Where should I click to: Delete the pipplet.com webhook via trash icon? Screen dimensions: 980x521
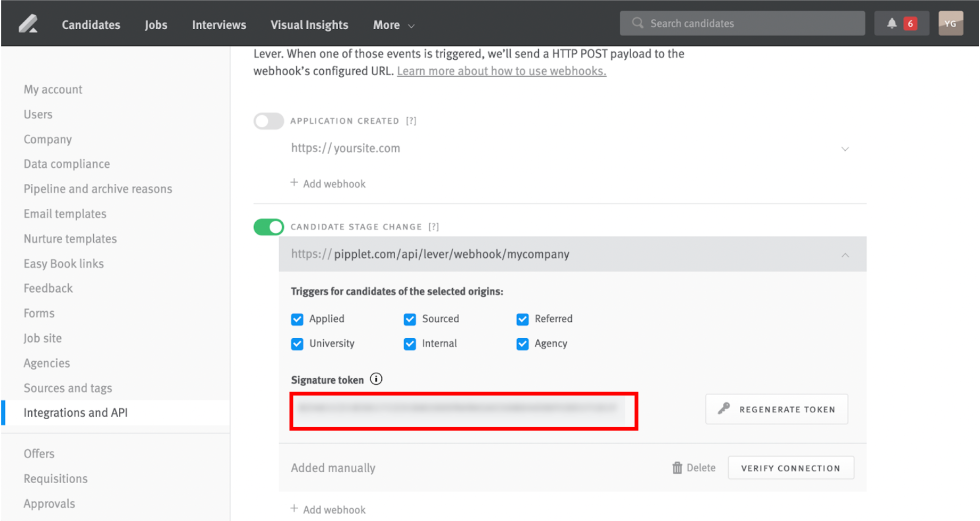click(x=676, y=467)
